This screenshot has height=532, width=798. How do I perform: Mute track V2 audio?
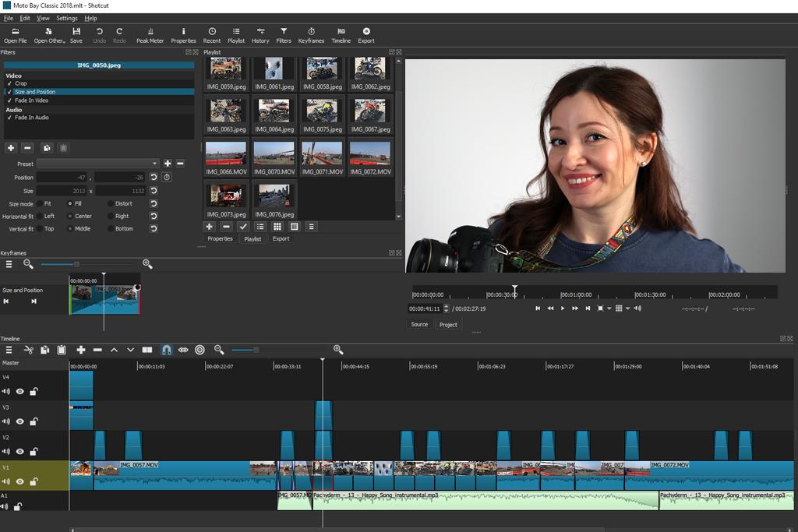pyautogui.click(x=5, y=452)
